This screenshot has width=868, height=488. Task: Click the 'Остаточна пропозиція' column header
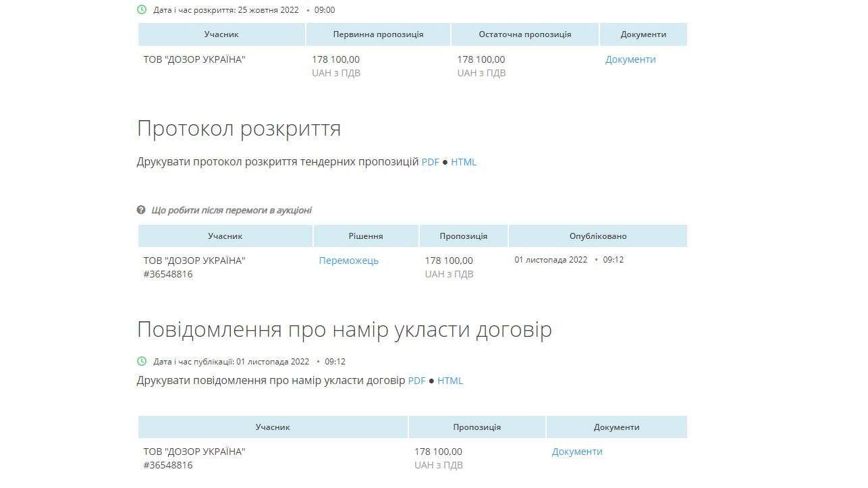524,34
